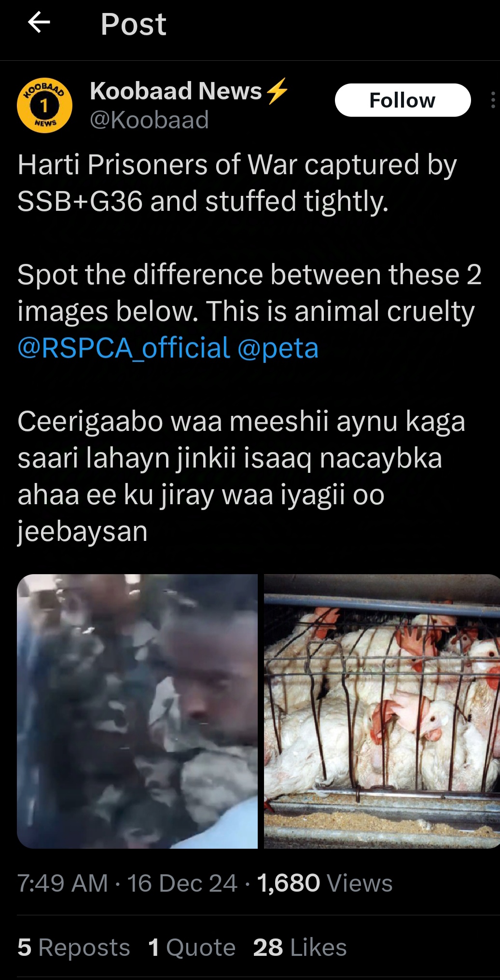View the 5 Reposts list
500x980 pixels.
pos(74,947)
